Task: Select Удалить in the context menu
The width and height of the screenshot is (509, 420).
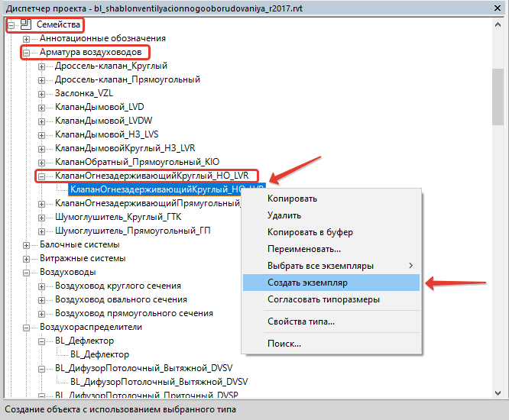Action: tap(284, 215)
